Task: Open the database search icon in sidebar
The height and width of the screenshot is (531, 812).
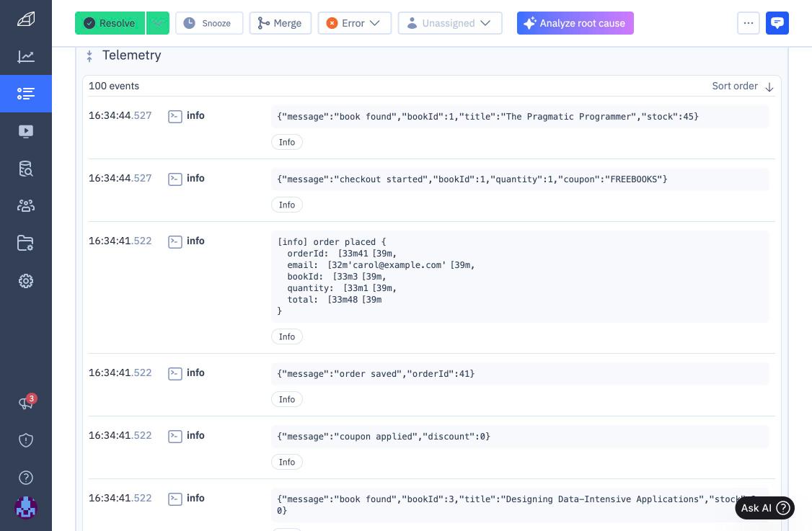Action: click(x=26, y=169)
